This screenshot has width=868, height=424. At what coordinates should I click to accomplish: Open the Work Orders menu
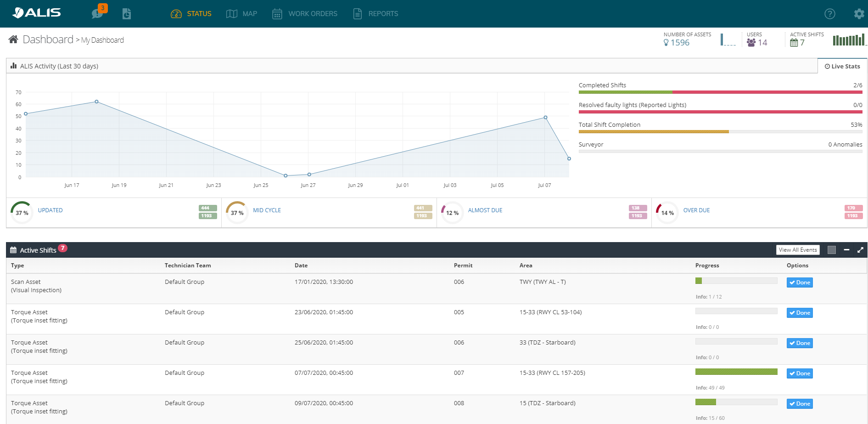[305, 14]
